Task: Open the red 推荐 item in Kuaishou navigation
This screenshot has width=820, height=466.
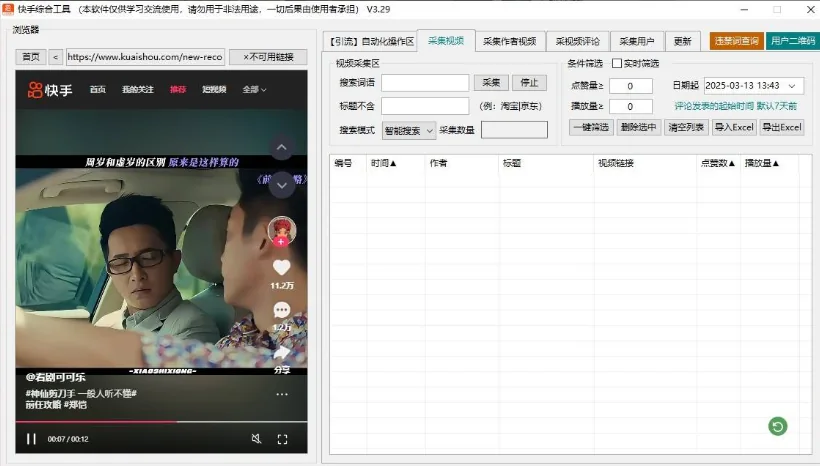Action: pos(178,89)
